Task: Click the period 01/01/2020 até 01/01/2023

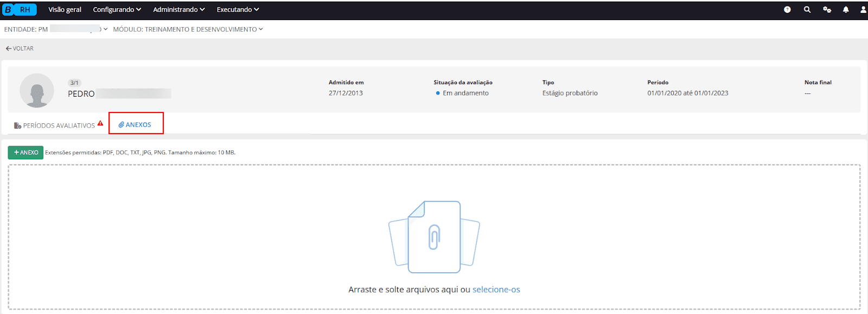Action: 687,93
